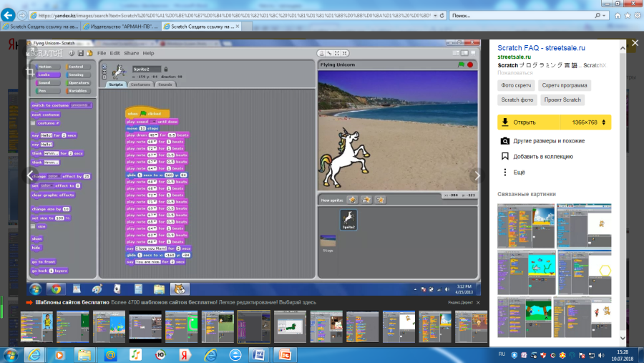Click the size checkbox in the Scratch image
644x363 pixels.
tap(33, 226)
